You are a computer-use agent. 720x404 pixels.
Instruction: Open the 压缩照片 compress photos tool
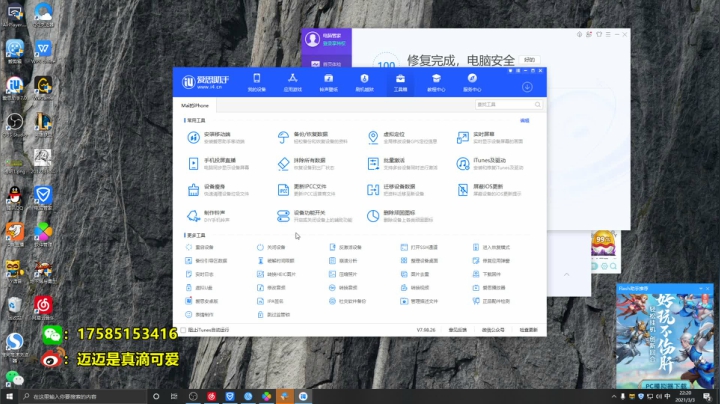[x=343, y=274]
